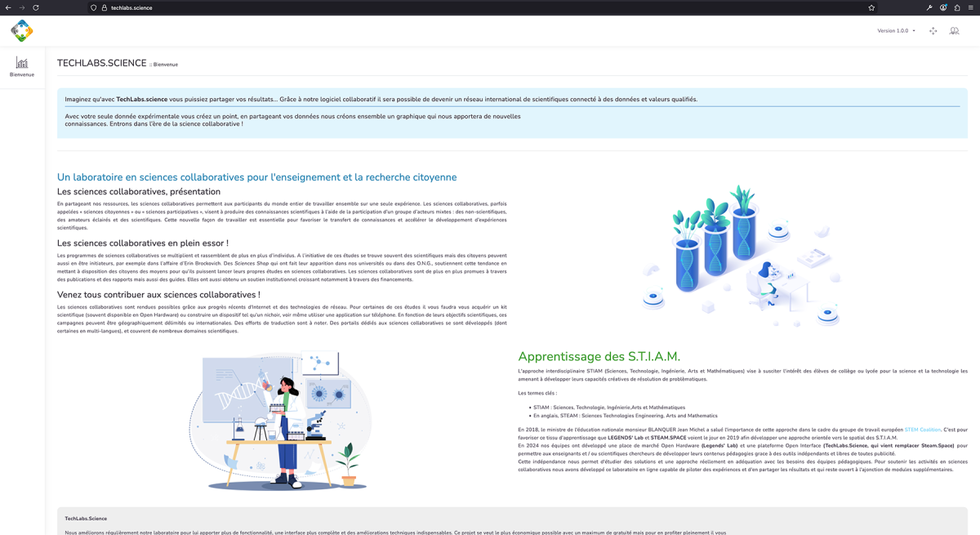
Task: Open the browser extensions icon
Action: [x=957, y=7]
